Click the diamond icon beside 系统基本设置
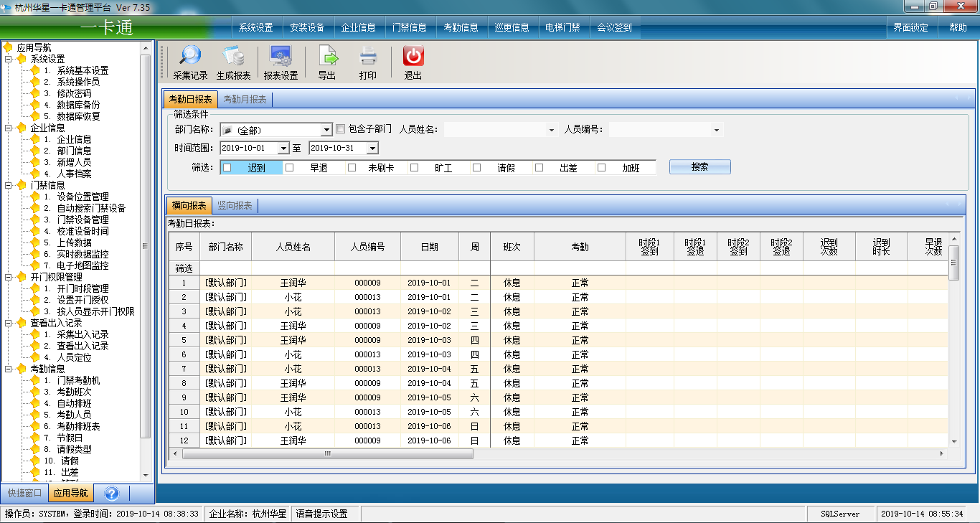The height and width of the screenshot is (523, 980). 34,70
